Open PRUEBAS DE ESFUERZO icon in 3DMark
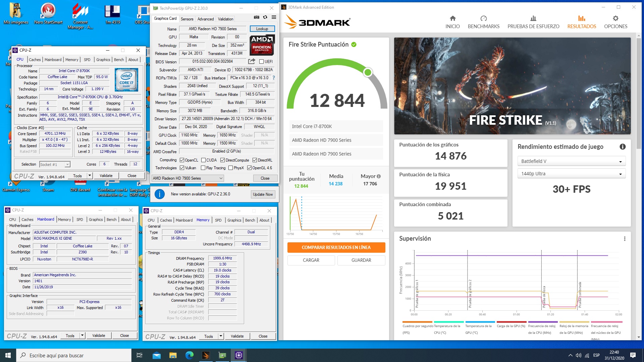The image size is (644, 362). pyautogui.click(x=533, y=18)
